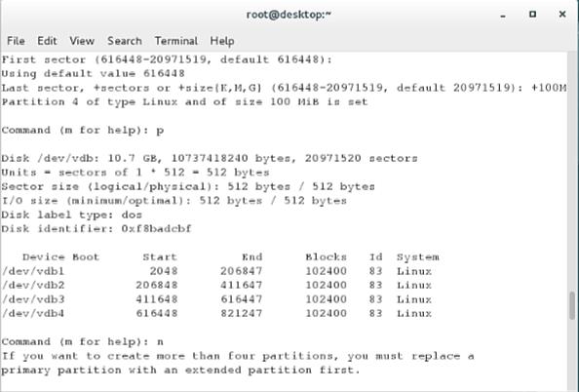Click the 'Disk identifier: 0xf8badcbf' line
Viewport: 579px width, 392px height.
[96, 229]
